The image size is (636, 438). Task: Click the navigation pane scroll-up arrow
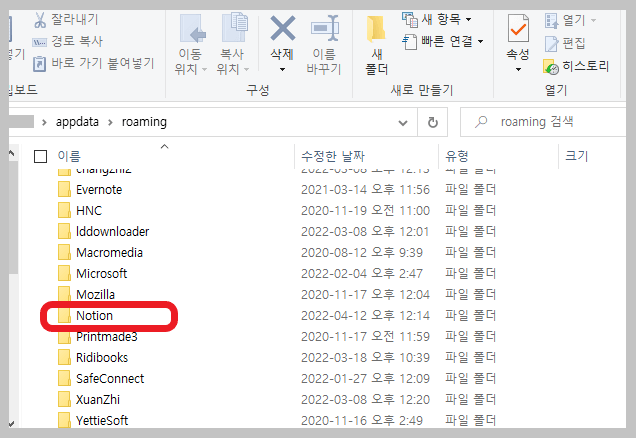click(x=12, y=153)
